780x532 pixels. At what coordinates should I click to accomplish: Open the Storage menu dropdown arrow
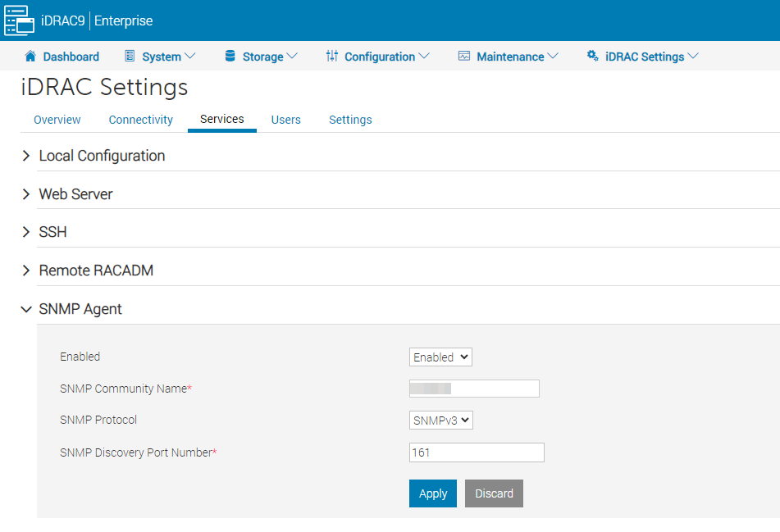tap(292, 57)
